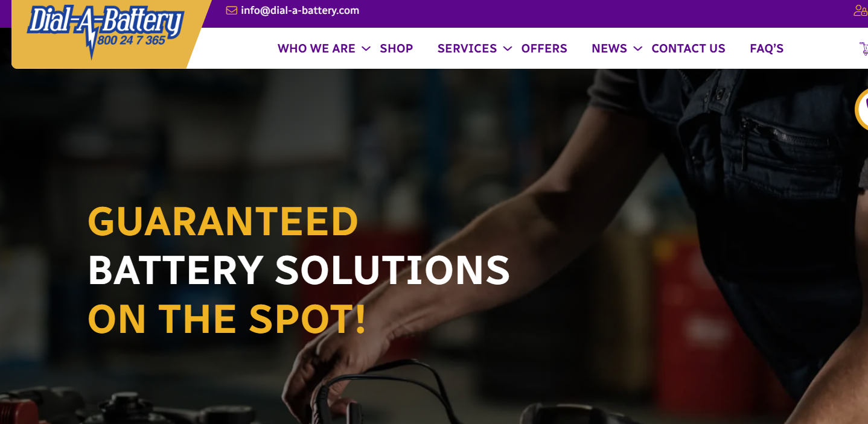This screenshot has width=868, height=424.
Task: Expand the WHO WE ARE chevron
Action: click(366, 49)
